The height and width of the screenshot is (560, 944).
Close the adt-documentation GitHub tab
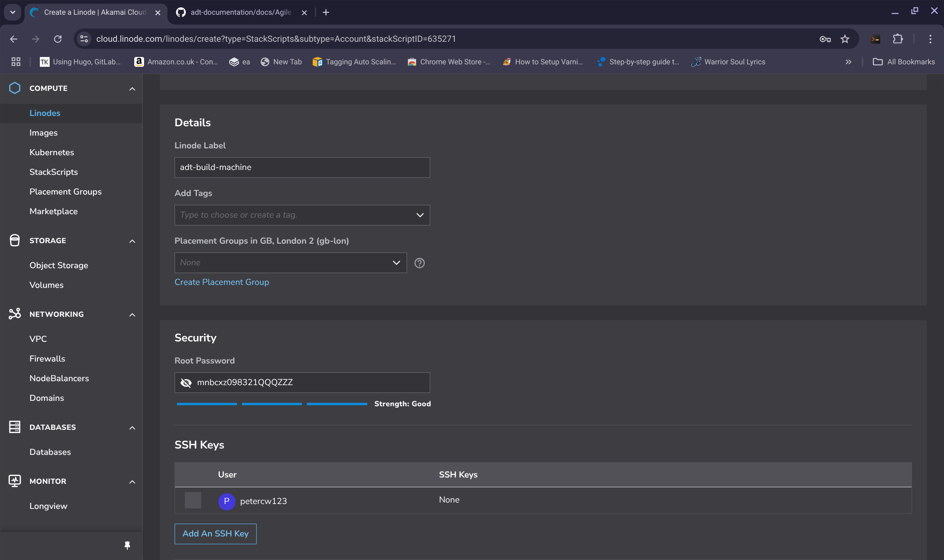tap(304, 13)
